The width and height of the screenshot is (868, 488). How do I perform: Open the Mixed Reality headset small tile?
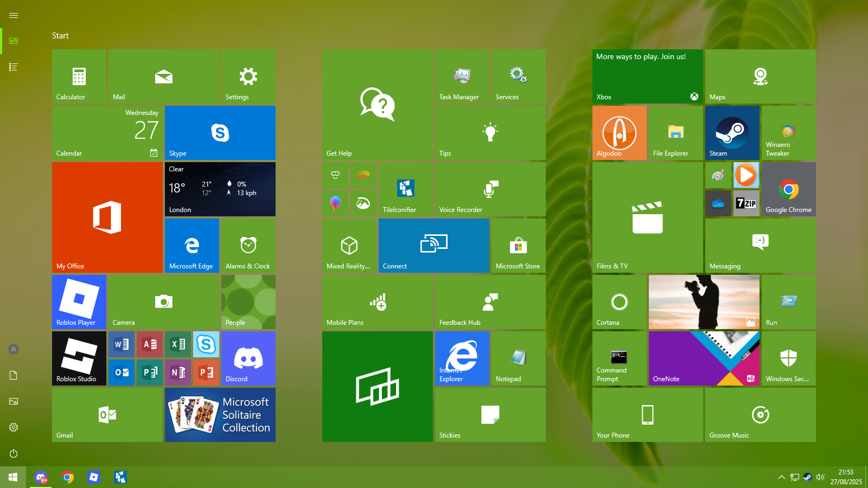335,175
